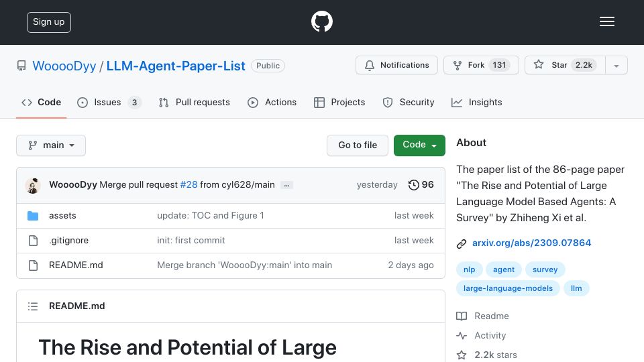Open the Issues tab
This screenshot has width=644, height=362.
click(x=109, y=102)
